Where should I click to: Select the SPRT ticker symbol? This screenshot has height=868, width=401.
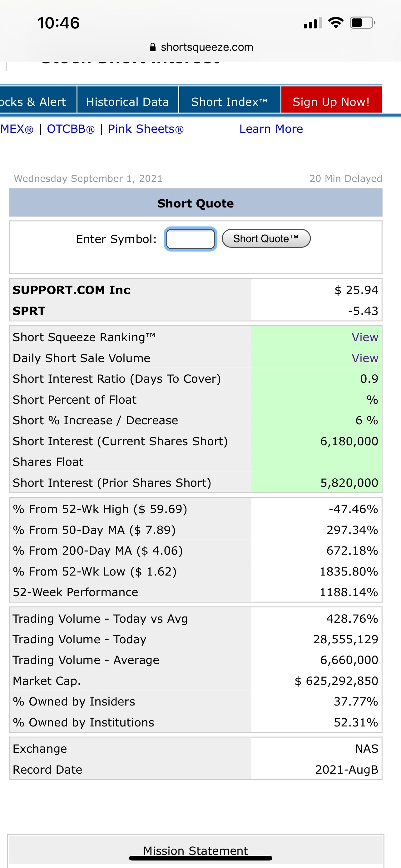coord(29,311)
